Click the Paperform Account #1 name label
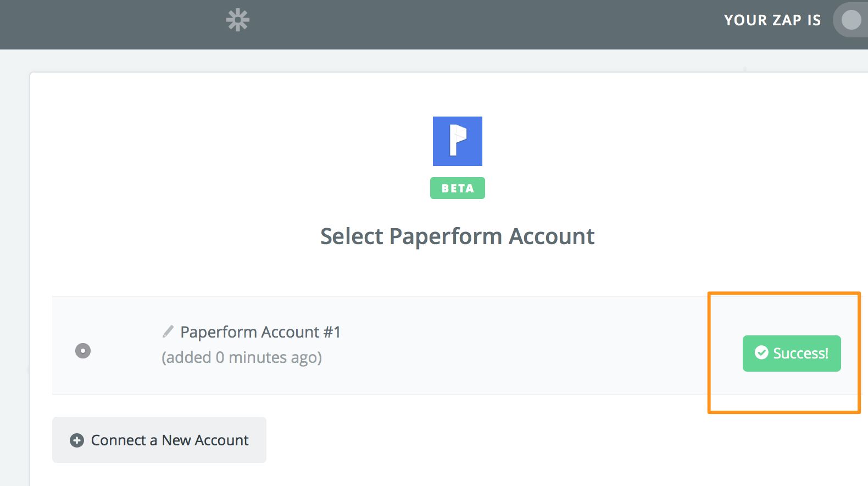Image resolution: width=868 pixels, height=486 pixels. (x=260, y=332)
